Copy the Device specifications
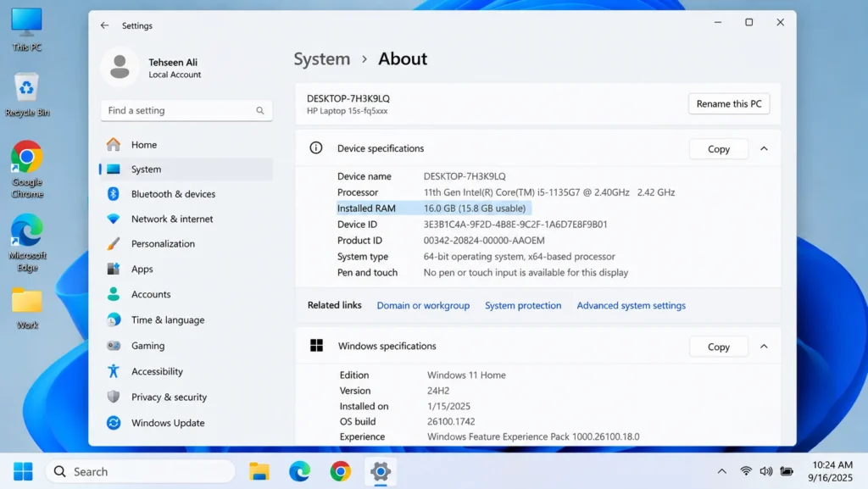This screenshot has width=868, height=489. (x=719, y=149)
